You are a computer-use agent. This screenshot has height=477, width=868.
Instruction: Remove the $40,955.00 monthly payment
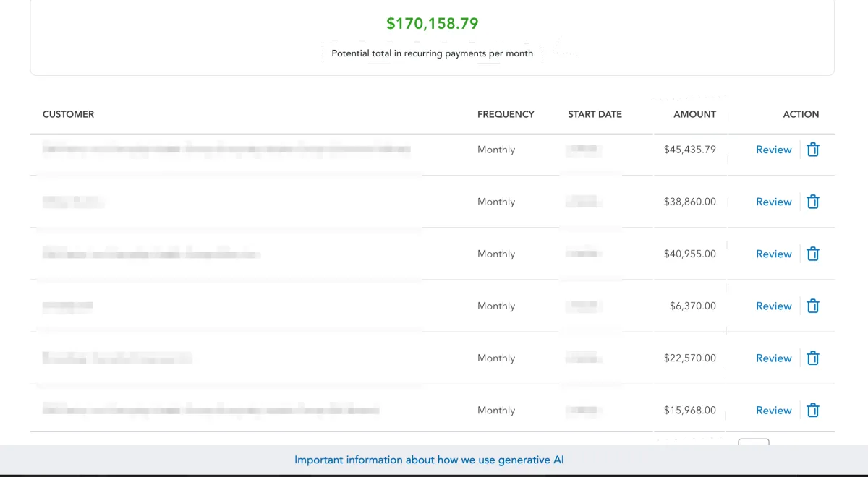coord(813,254)
